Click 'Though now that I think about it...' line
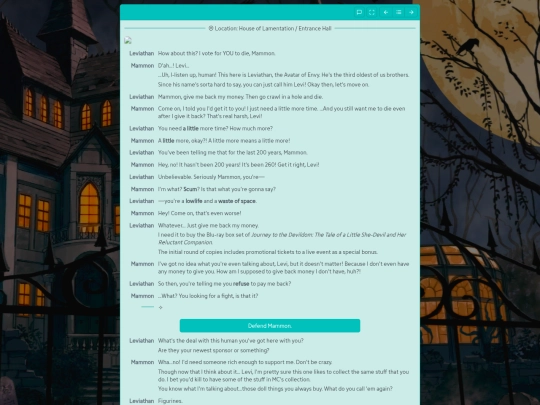Image resolution: width=540 pixels, height=405 pixels. tap(283, 376)
